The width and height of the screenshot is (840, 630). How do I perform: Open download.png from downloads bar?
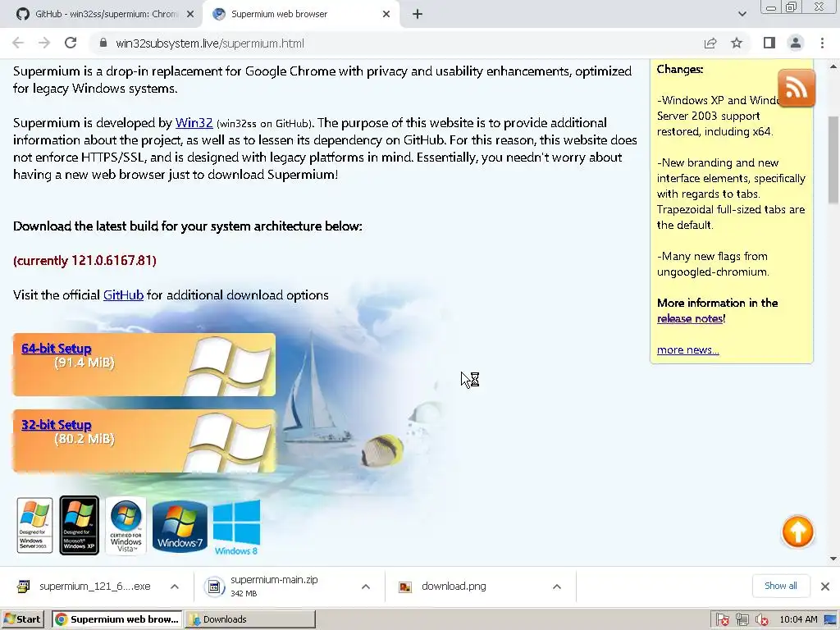click(454, 586)
